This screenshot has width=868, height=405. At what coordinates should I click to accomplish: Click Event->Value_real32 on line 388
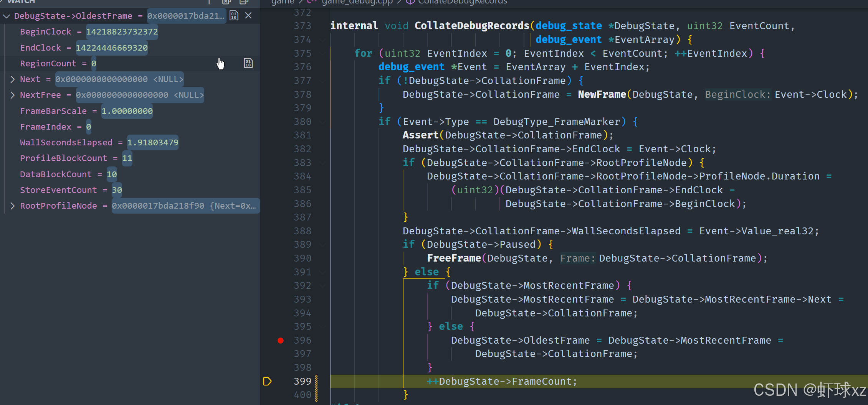click(x=756, y=231)
